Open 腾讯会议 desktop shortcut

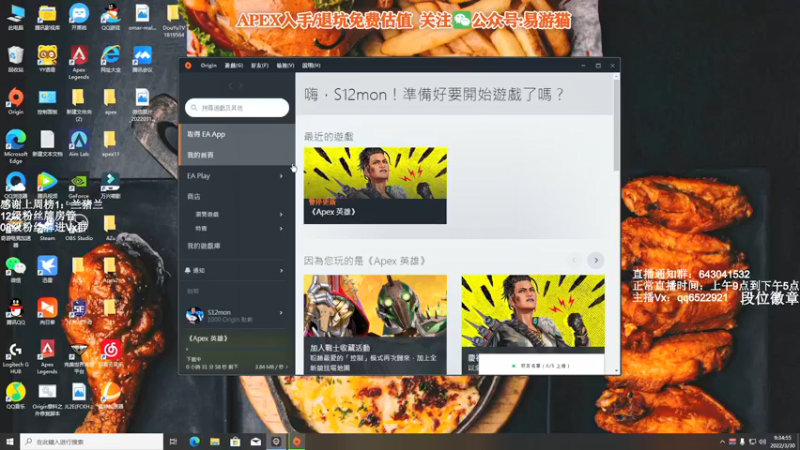142,59
